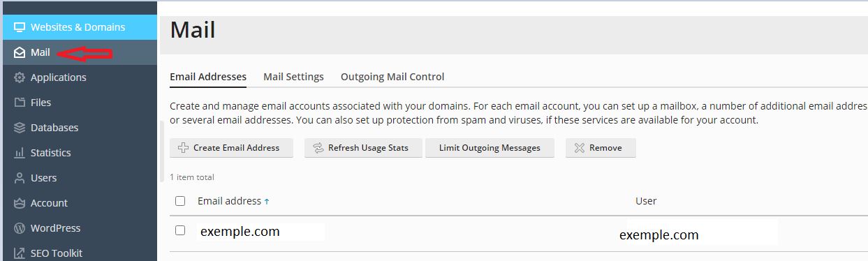Click the WordPress logo icon
868x261 pixels.
point(20,228)
